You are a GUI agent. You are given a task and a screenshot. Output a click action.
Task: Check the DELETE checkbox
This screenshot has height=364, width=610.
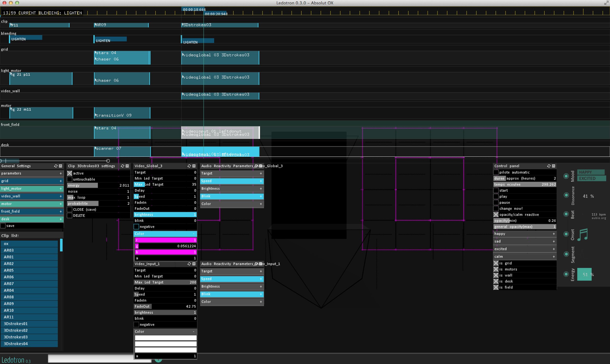click(x=70, y=216)
